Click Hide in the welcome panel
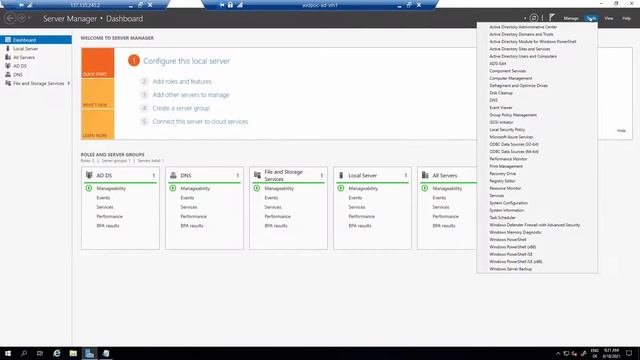This screenshot has height=360, width=640. click(621, 131)
